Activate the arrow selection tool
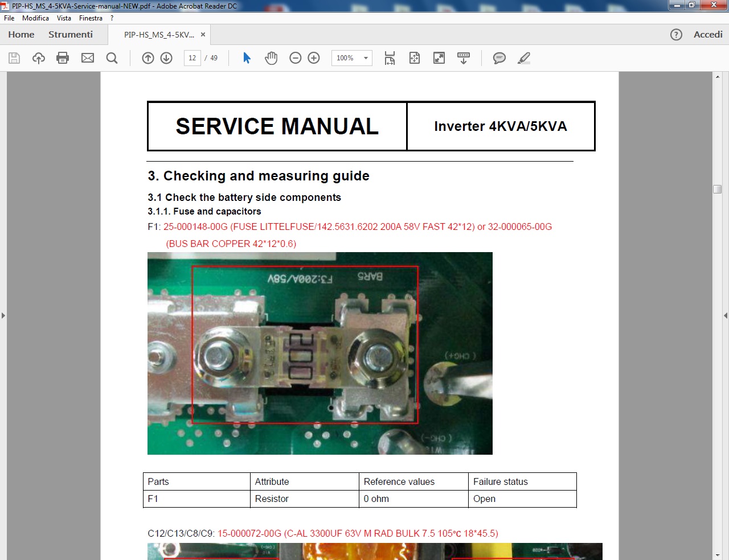The height and width of the screenshot is (560, 729). coord(247,58)
